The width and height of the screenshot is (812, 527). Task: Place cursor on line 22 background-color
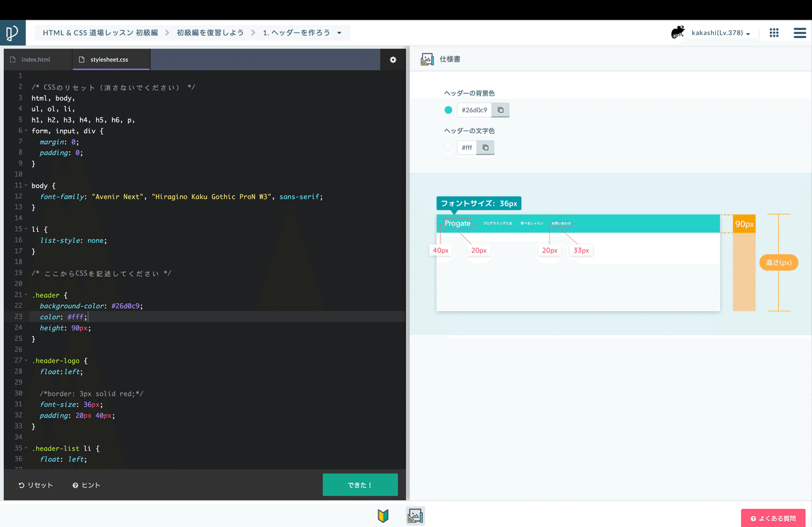[x=91, y=306]
